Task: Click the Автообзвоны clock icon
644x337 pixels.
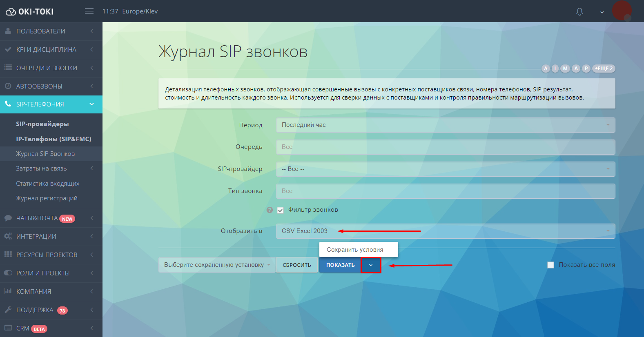Action: [x=8, y=86]
